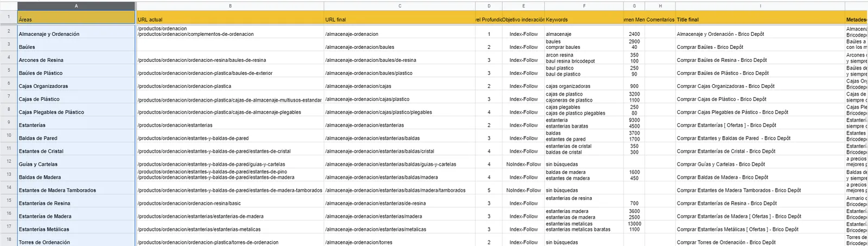Select the 'Baldas de Madera' area cell
This screenshot has height=246, width=868.
[x=76, y=175]
